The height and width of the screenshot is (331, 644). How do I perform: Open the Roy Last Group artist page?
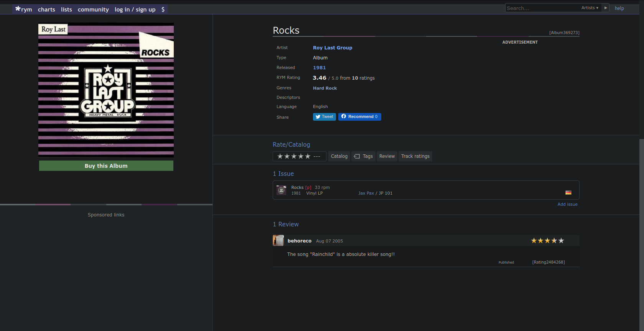pos(333,48)
